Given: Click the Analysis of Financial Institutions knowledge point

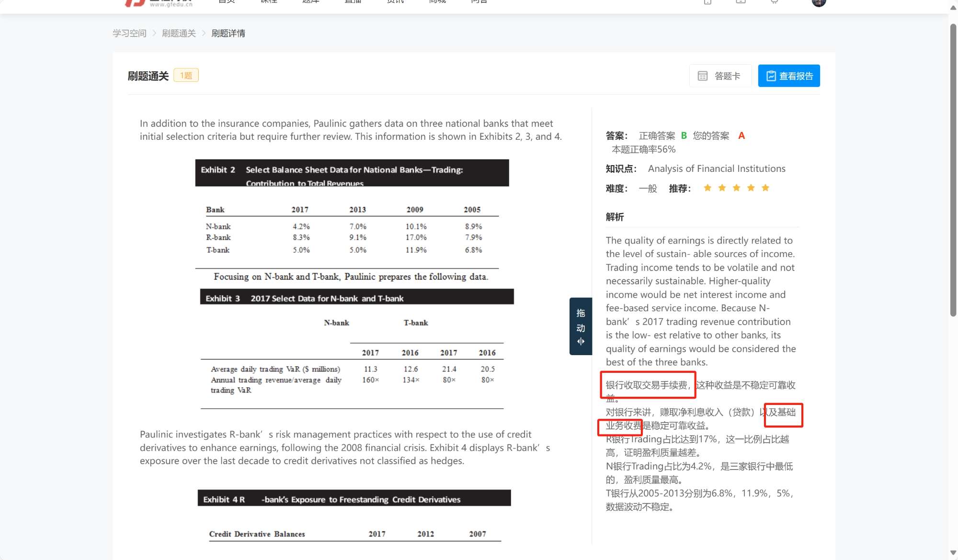Looking at the screenshot, I should (x=716, y=168).
